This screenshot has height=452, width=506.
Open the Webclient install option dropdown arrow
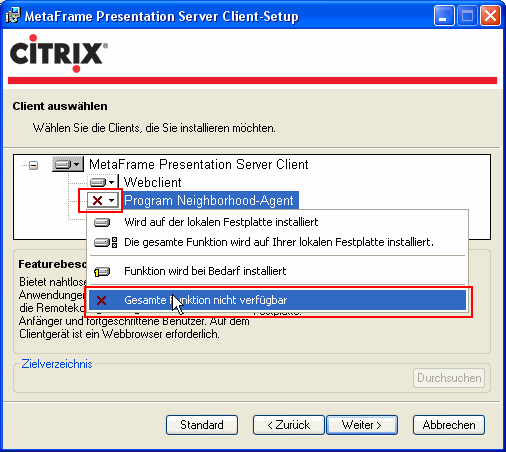[x=112, y=182]
